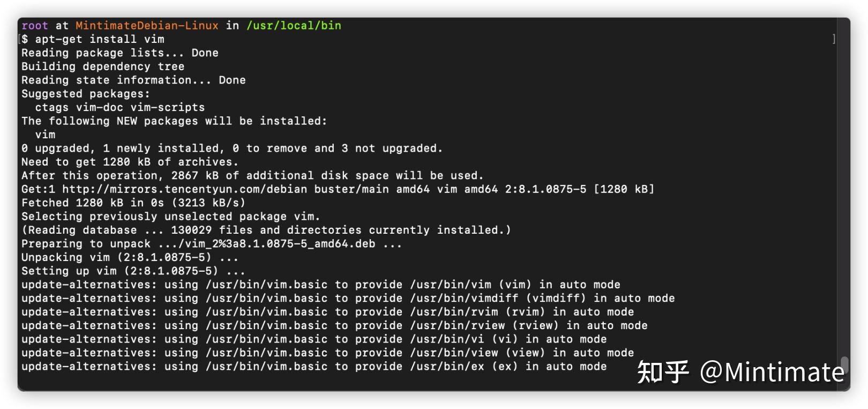Click the '/usr/bin/ex (ex)' text
The image size is (868, 409).
(464, 367)
